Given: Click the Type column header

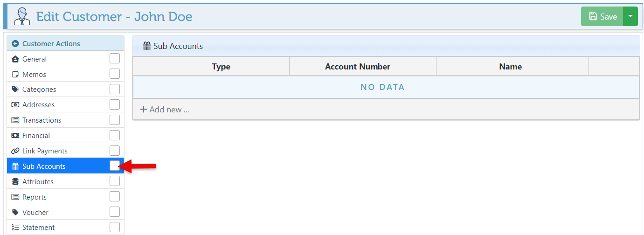Looking at the screenshot, I should click(x=221, y=67).
